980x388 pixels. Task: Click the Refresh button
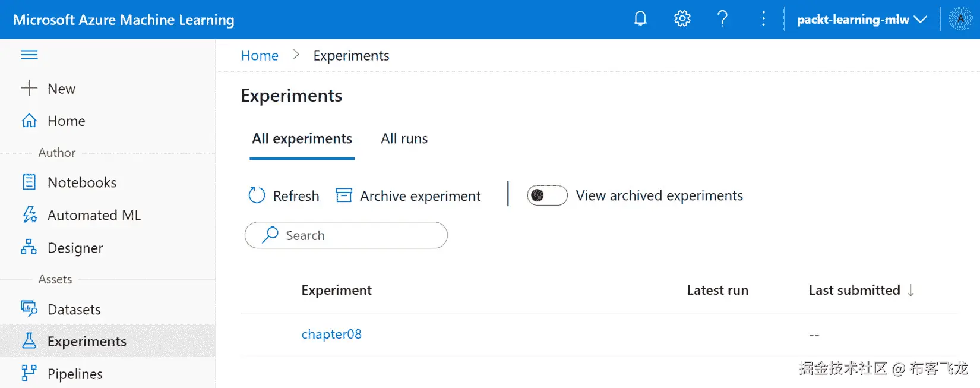point(284,195)
